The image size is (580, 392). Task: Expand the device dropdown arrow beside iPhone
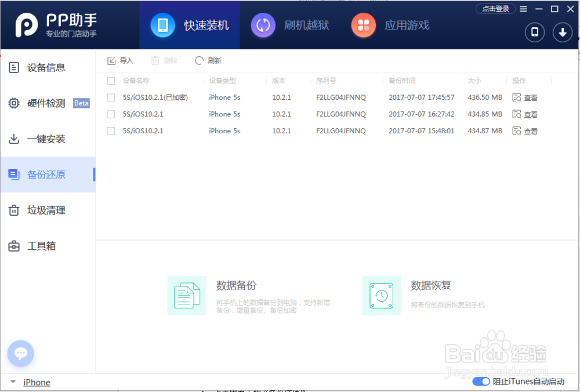[13, 382]
